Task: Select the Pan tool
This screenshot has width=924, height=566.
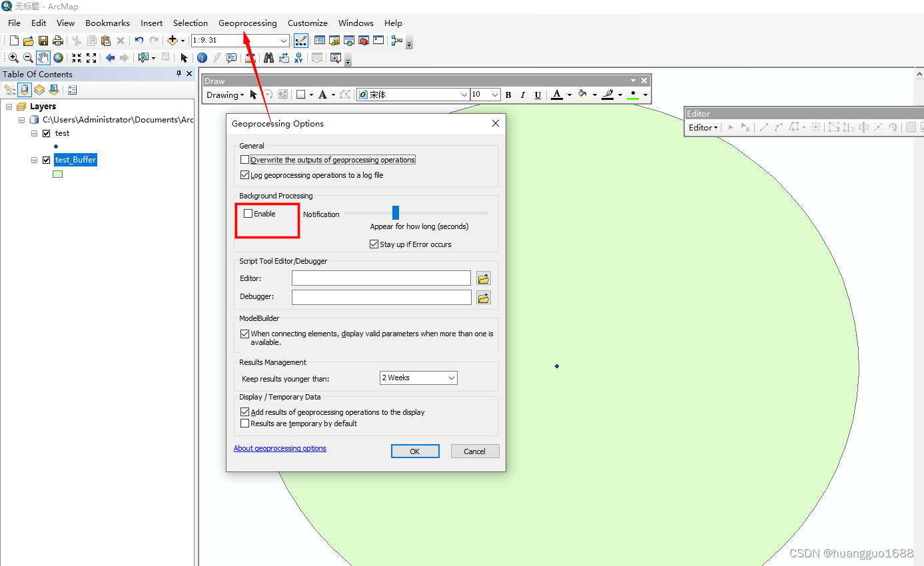Action: click(43, 58)
